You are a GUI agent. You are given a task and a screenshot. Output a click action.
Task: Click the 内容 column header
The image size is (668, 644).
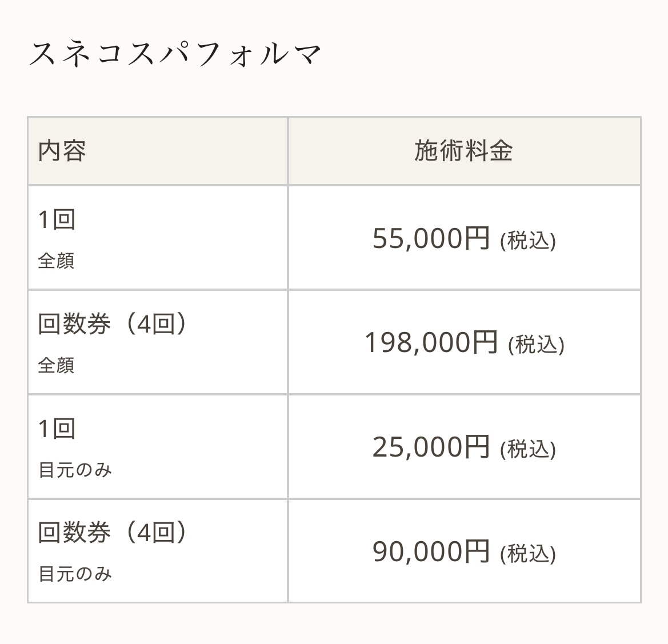[x=62, y=151]
